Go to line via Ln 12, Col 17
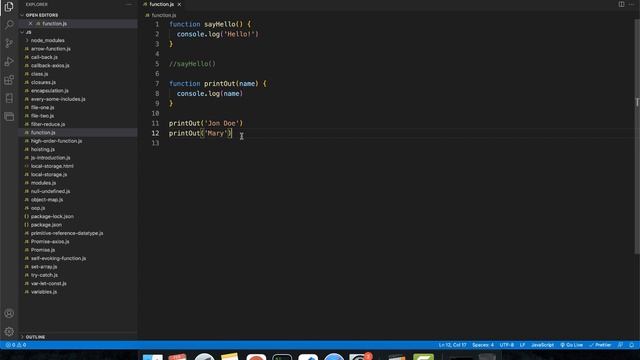Viewport: 640px width, 360px height. point(452,345)
